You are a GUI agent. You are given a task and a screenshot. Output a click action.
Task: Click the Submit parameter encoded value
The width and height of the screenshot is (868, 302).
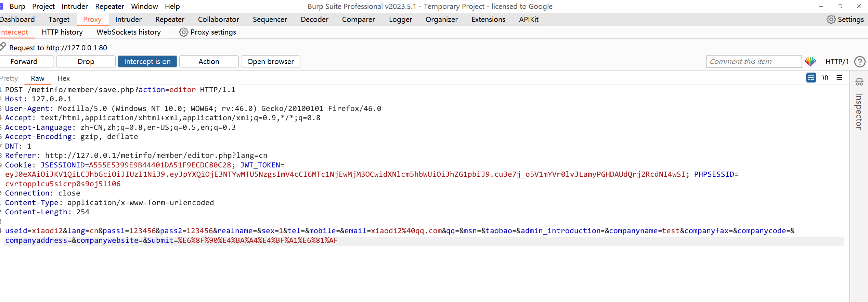pos(258,240)
